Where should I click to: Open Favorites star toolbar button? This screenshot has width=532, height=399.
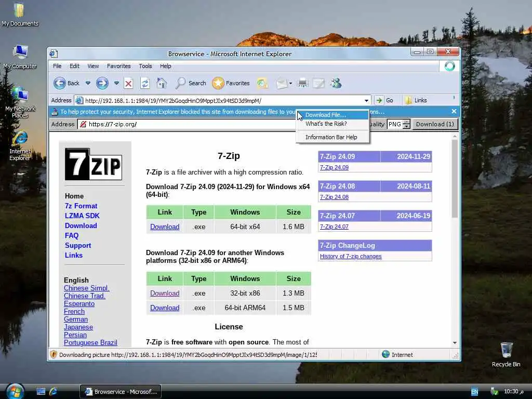[x=231, y=83]
